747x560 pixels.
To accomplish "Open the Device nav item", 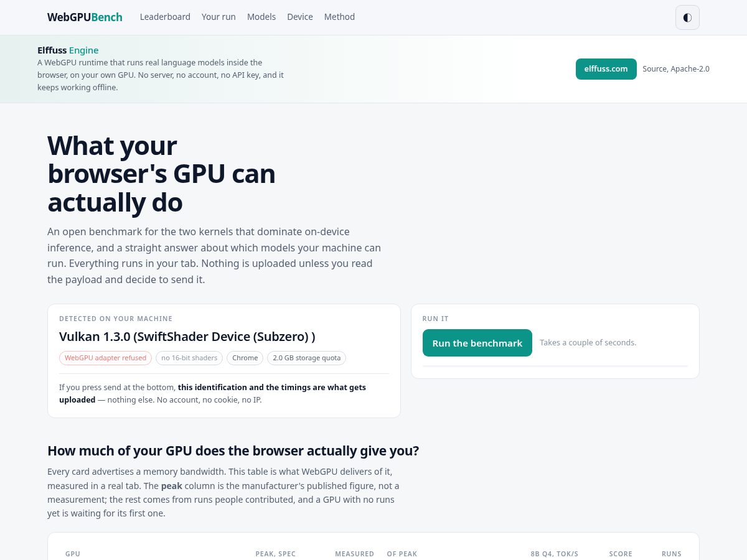I will tap(300, 17).
